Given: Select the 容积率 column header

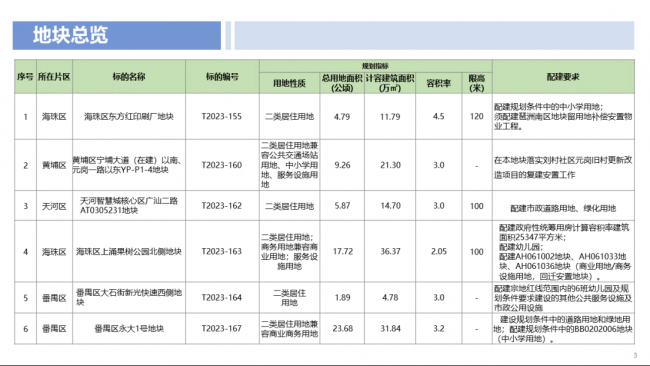Looking at the screenshot, I should [x=439, y=83].
